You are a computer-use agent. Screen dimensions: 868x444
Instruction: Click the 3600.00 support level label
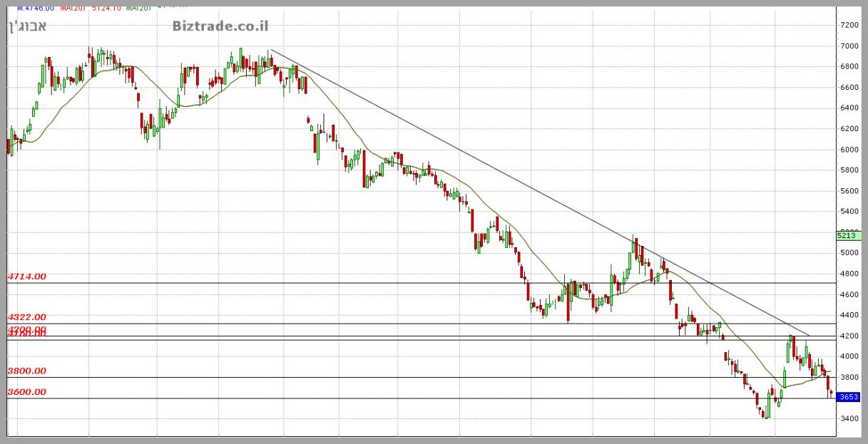26,391
